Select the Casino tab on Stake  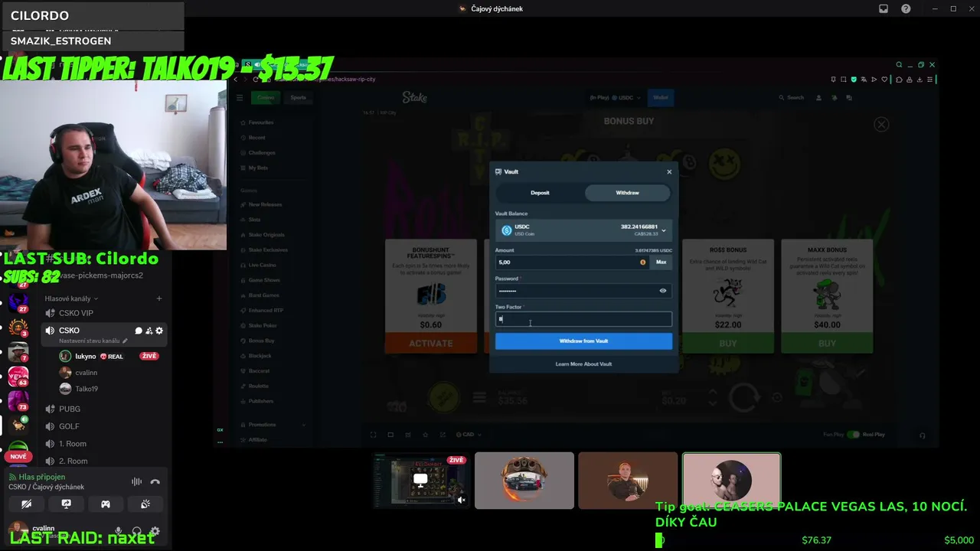[266, 97]
